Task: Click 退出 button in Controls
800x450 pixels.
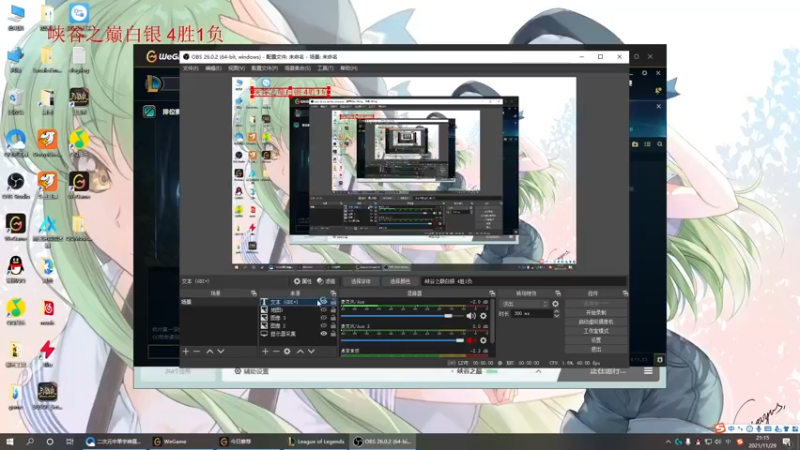Action: point(596,349)
